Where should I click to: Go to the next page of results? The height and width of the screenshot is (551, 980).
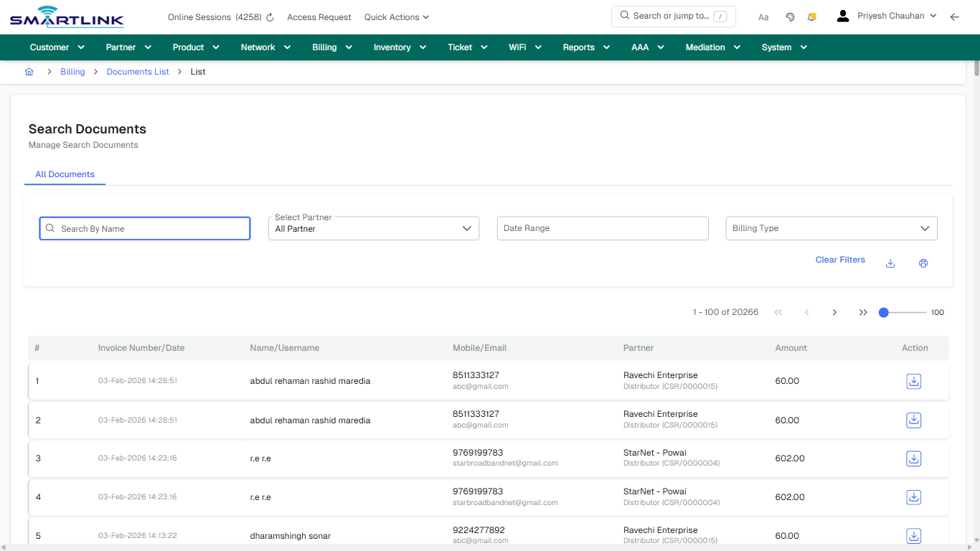pos(834,312)
